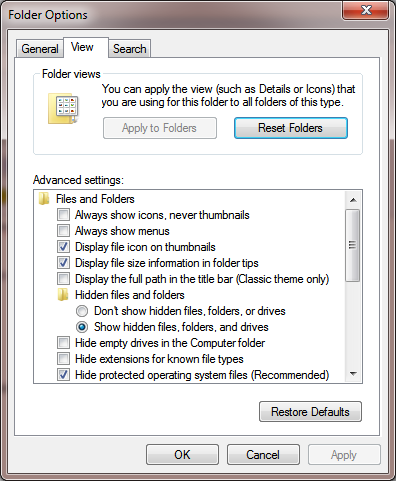Click the scrollbar down arrow in Advanced settings

[x=353, y=374]
